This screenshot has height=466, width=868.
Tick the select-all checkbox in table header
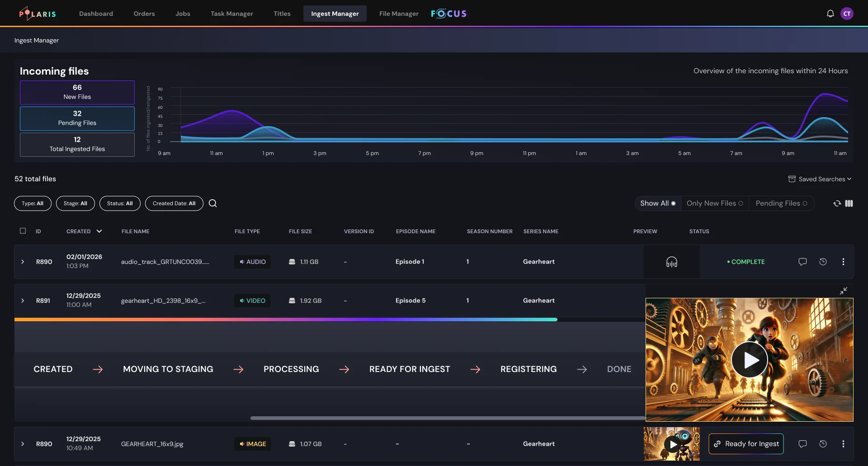[x=23, y=231]
